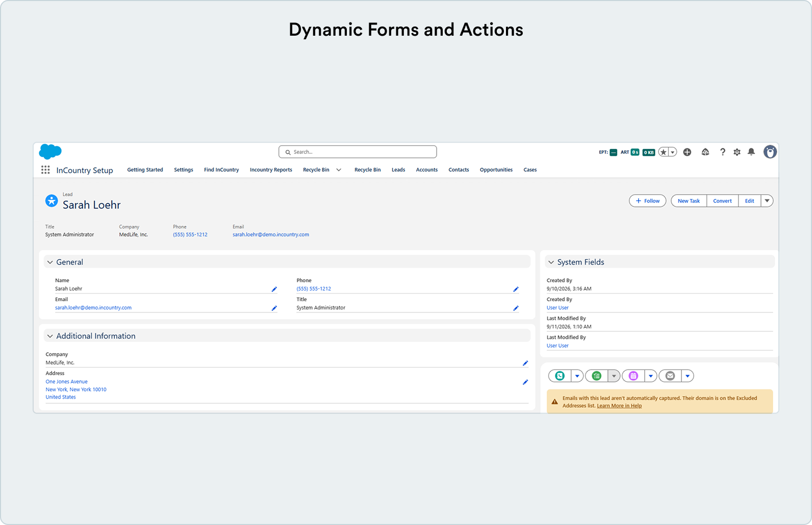Convert the lead with Convert button
The height and width of the screenshot is (525, 812).
tap(722, 201)
